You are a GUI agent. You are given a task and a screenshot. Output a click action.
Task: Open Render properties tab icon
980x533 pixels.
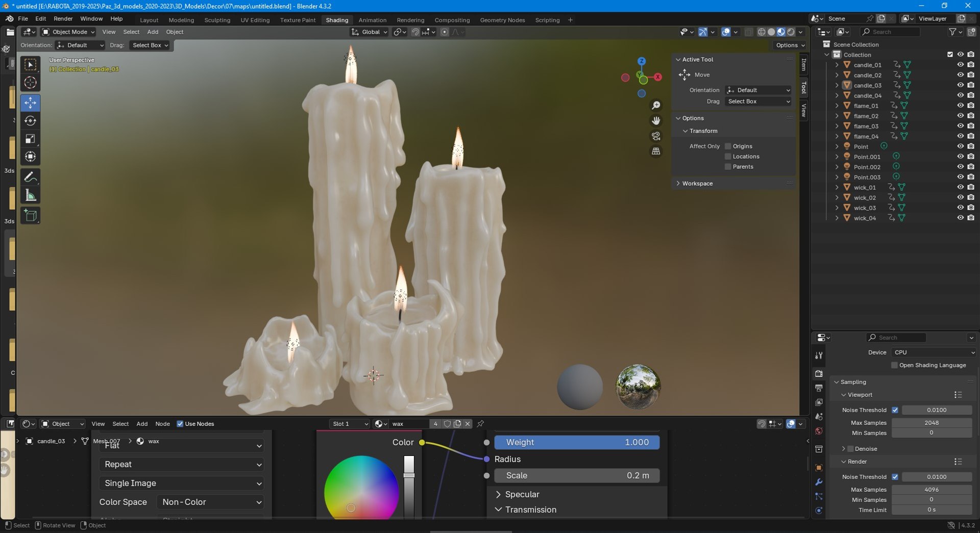click(x=819, y=373)
